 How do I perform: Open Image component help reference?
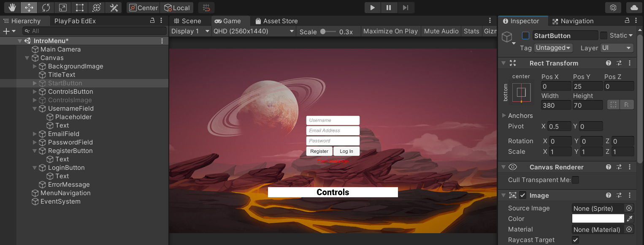click(x=609, y=196)
